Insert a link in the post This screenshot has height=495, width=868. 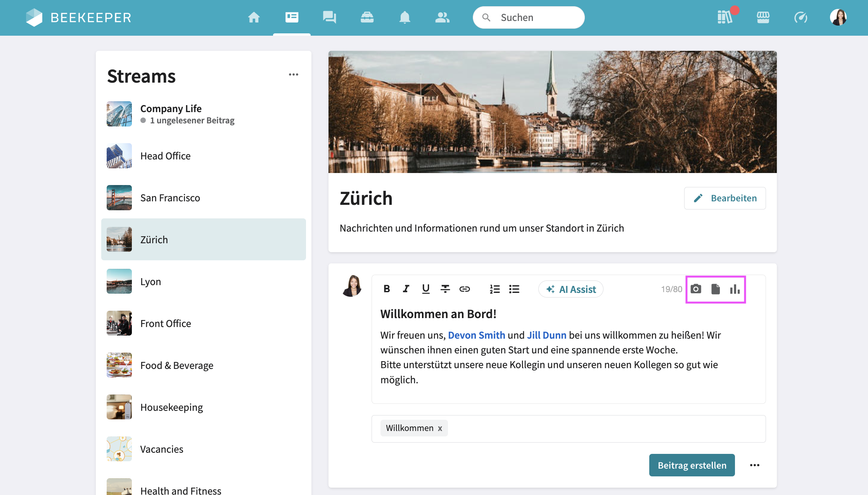point(465,289)
